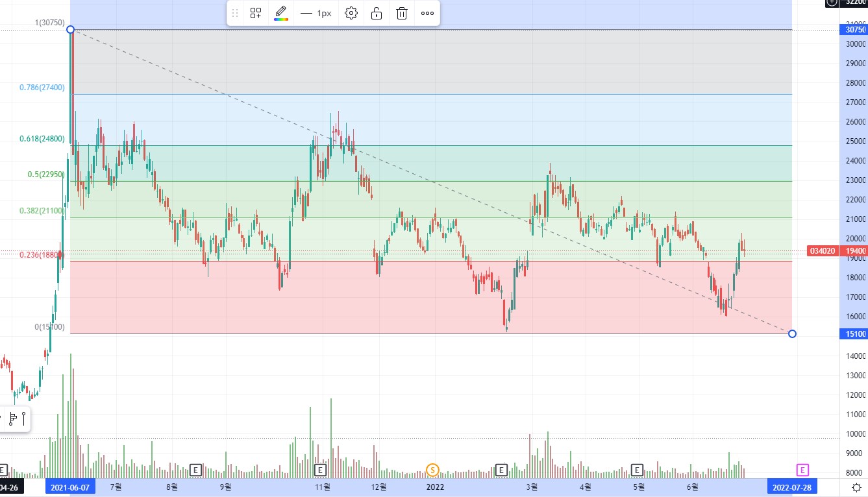Open the earnings marker E before 3월
Viewport: 868px width, 497px height.
coord(501,469)
